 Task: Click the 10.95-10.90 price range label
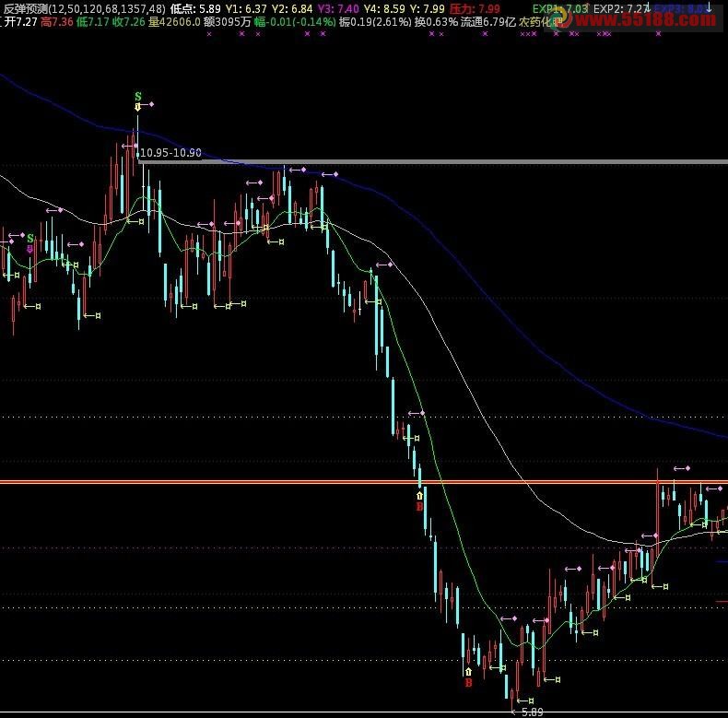coord(170,153)
